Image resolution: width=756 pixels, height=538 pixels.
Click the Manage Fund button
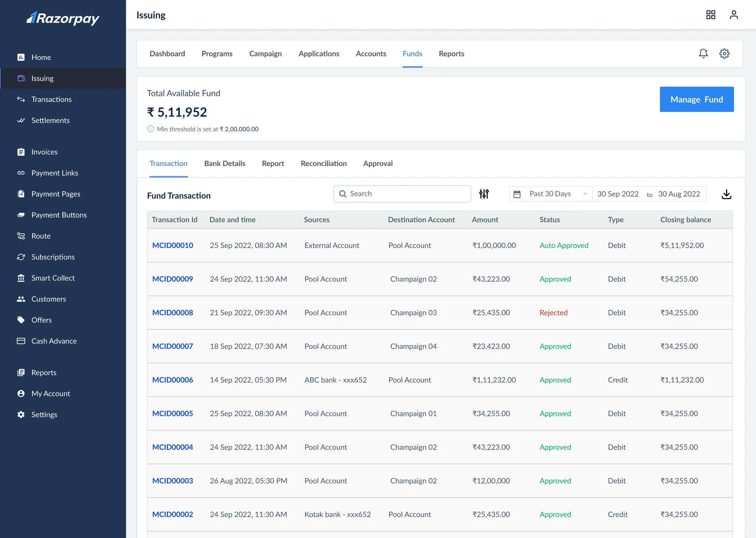point(697,99)
